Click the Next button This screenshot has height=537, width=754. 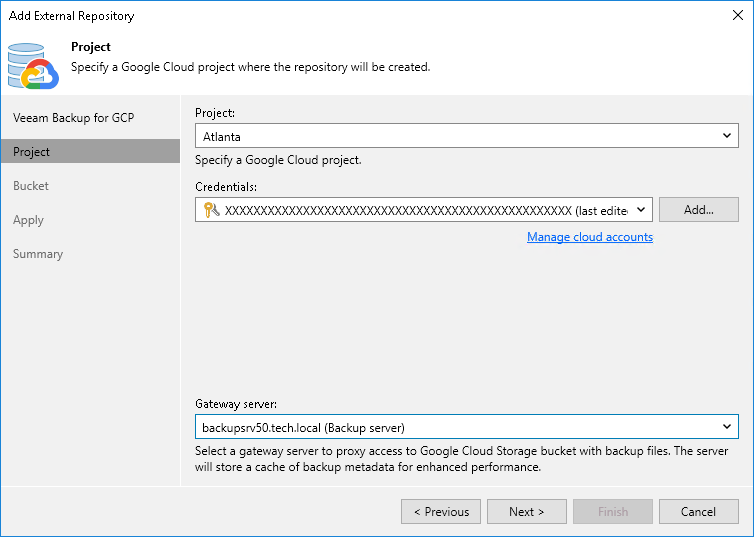click(527, 512)
